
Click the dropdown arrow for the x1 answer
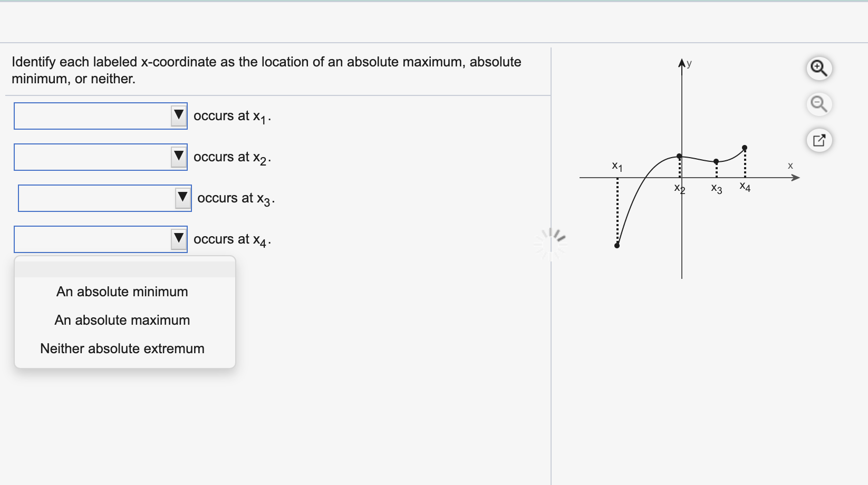pos(179,115)
